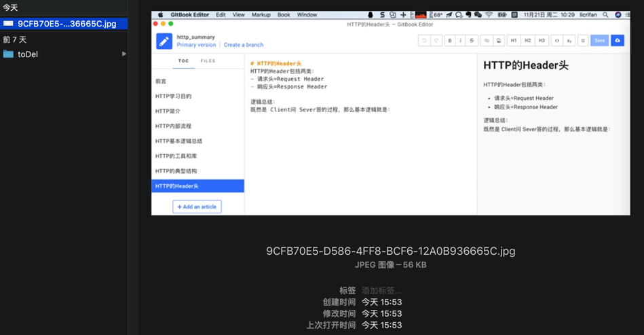Open the Apple menu icon

[161, 15]
